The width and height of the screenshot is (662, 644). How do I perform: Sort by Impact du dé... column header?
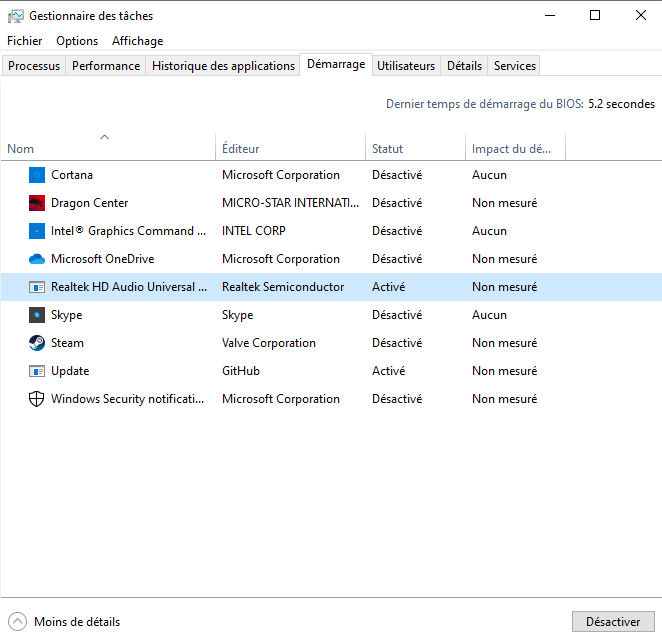pos(515,149)
